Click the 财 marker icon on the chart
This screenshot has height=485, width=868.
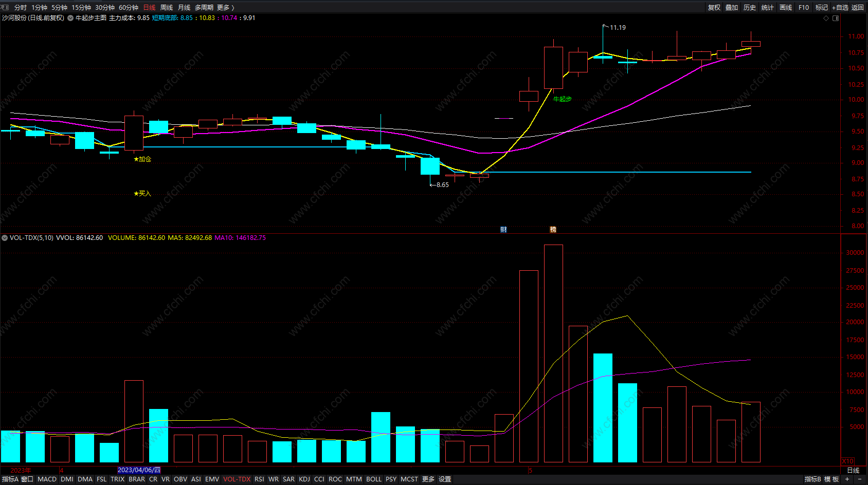(503, 229)
